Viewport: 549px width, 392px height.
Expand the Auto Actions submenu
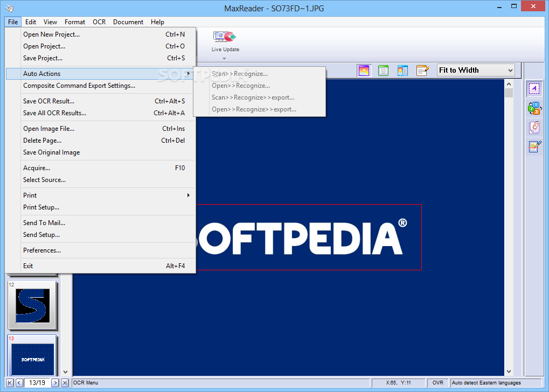click(101, 73)
